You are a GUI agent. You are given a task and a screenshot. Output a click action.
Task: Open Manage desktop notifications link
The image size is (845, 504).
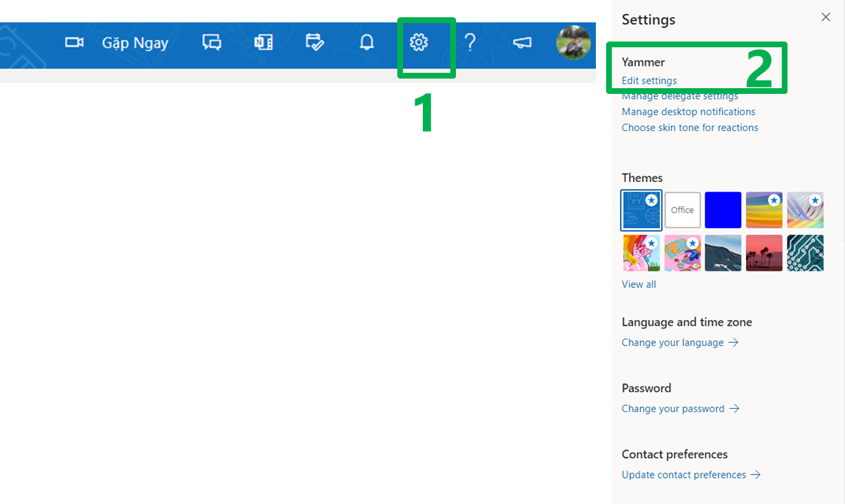[x=688, y=112]
